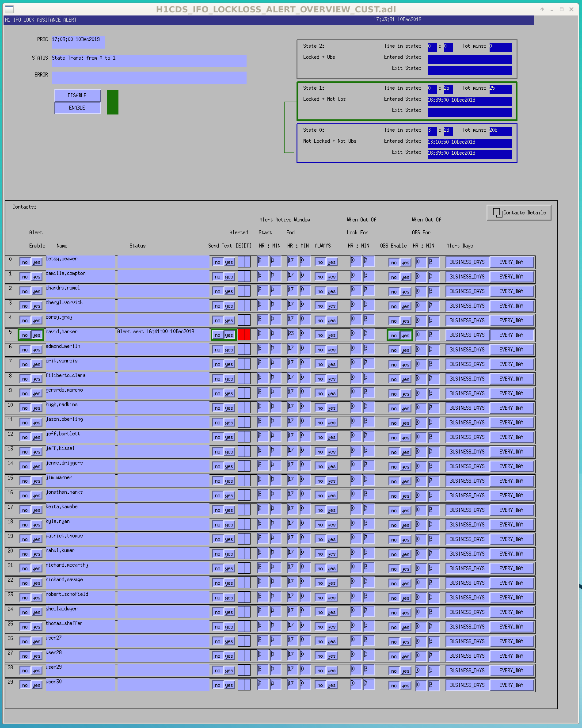Choose EVERY_DAY for user30 alert days
Image resolution: width=582 pixels, height=728 pixels.
(511, 685)
